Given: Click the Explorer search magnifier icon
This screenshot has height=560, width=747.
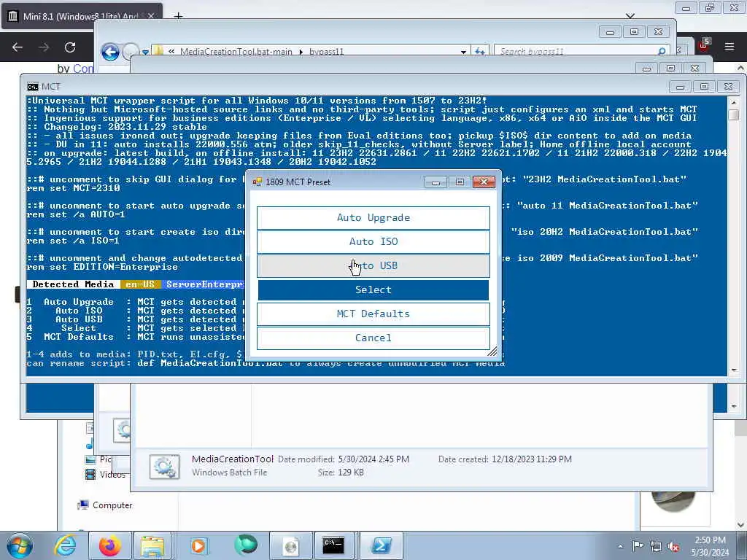Looking at the screenshot, I should 662,52.
